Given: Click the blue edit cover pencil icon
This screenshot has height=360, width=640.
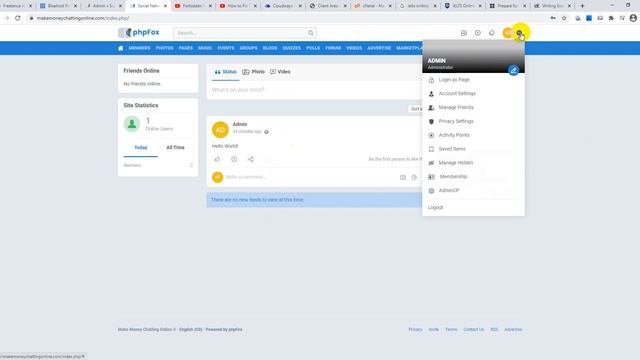Looking at the screenshot, I should tap(513, 70).
